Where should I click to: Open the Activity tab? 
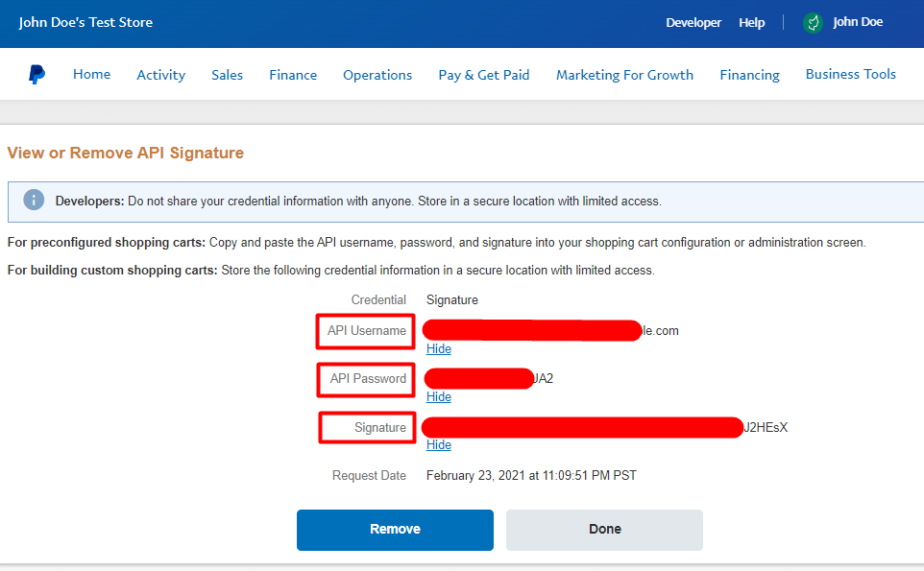coord(160,75)
